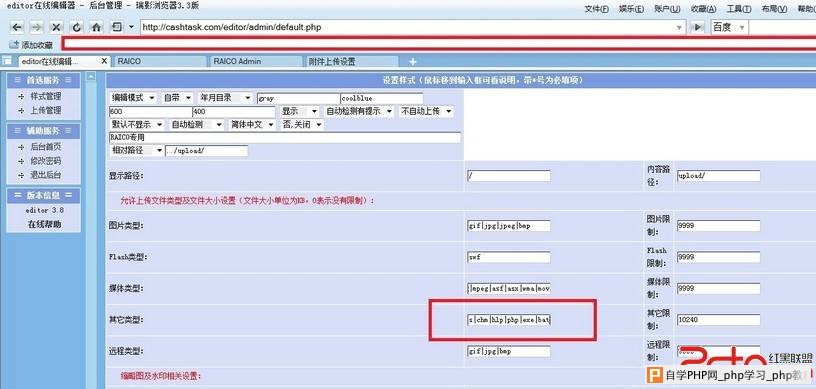Go back using the browser back arrow
Viewport: 816px width, 389px height.
[x=17, y=27]
